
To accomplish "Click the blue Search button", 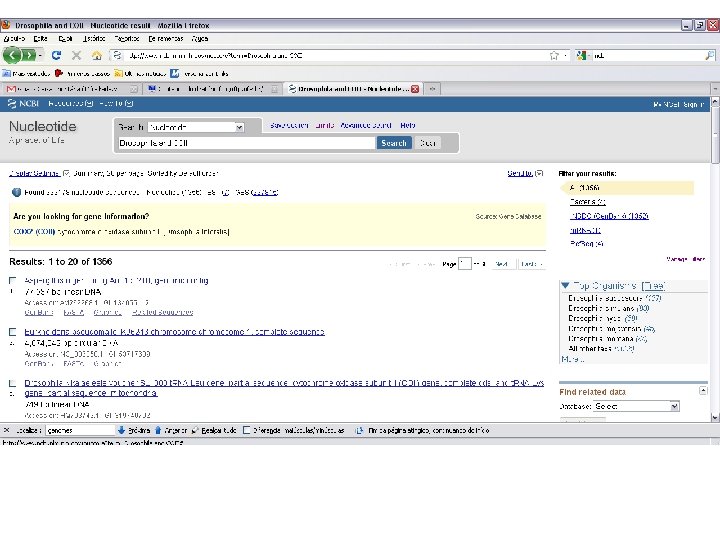I will click(x=394, y=143).
